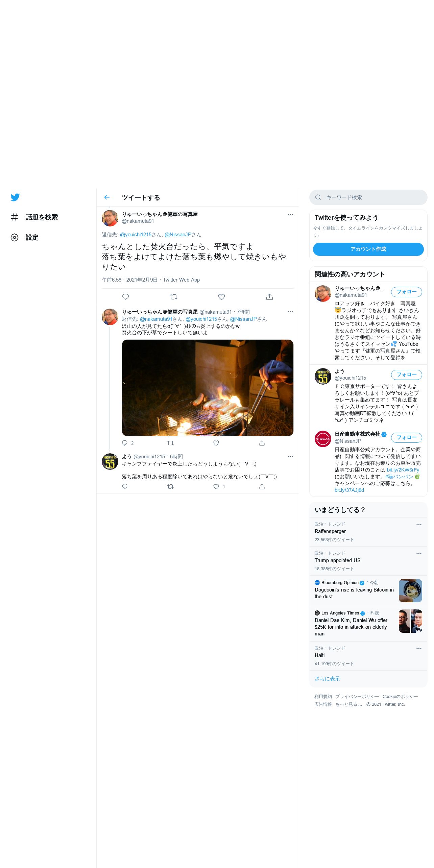Image resolution: width=434 pixels, height=868 pixels.
Task: Click さらに表示 under trends
Action: click(327, 679)
